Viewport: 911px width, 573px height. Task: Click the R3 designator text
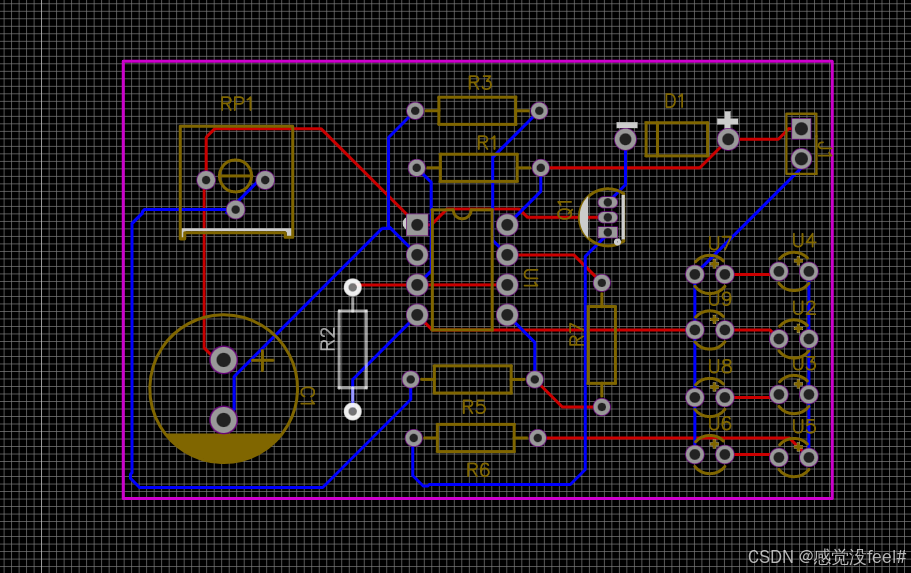coord(480,83)
